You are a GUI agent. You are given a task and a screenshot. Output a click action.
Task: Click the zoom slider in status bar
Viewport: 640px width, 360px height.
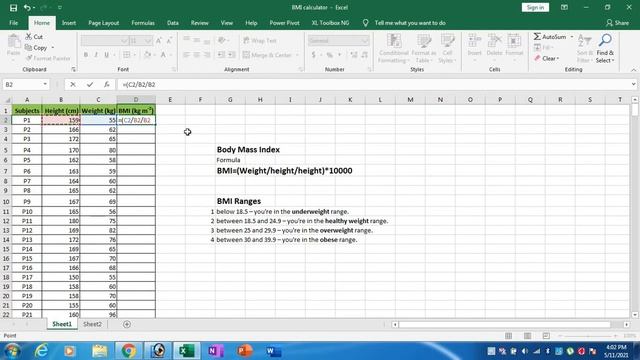coord(588,336)
